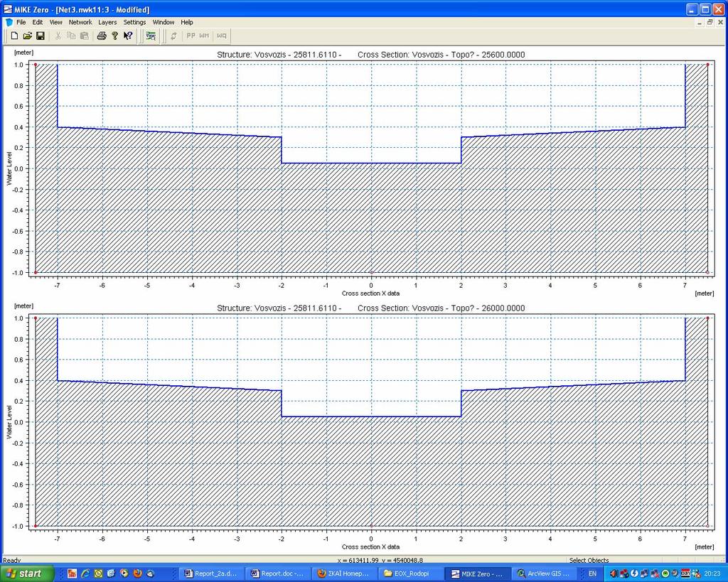Open the View menu

point(55,22)
